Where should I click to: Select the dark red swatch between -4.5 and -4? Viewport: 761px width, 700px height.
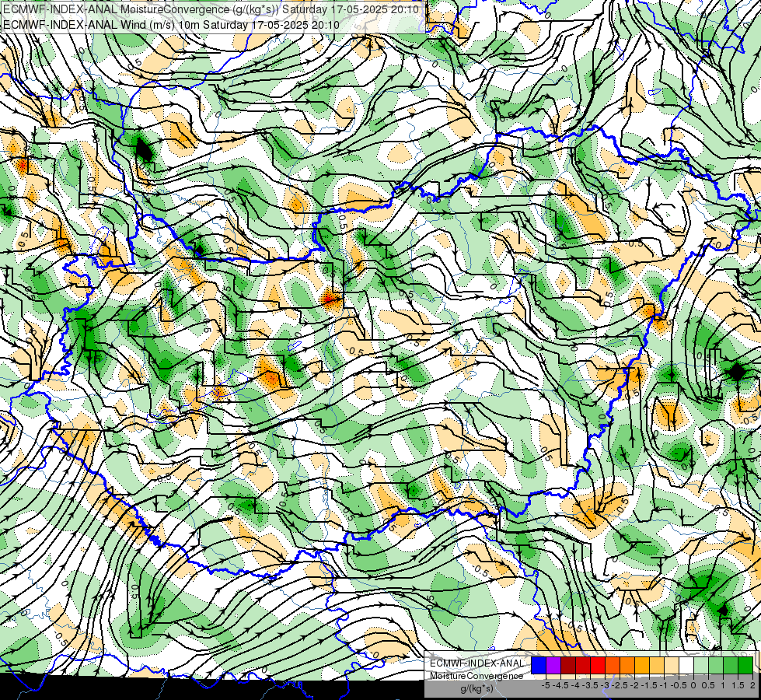click(568, 666)
